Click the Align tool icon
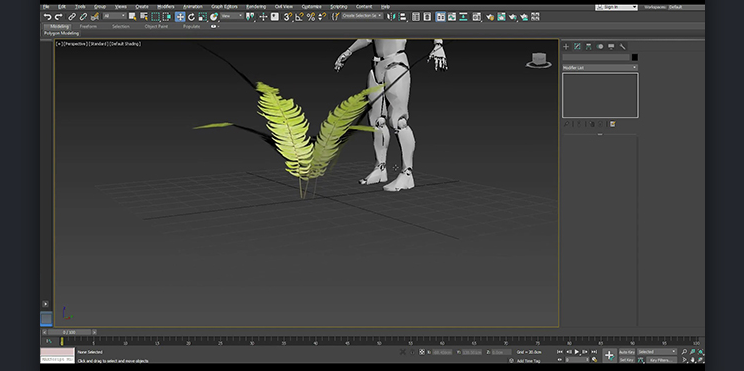744x371 pixels. click(x=402, y=17)
